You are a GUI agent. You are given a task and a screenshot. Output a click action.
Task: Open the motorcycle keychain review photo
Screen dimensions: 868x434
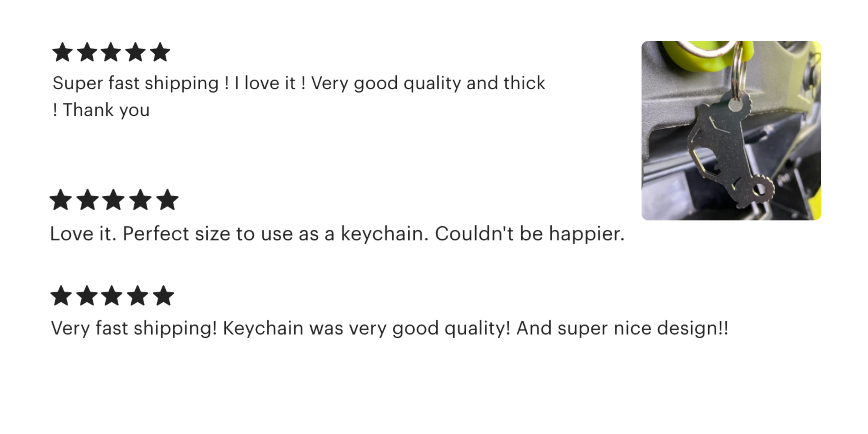coord(731,131)
